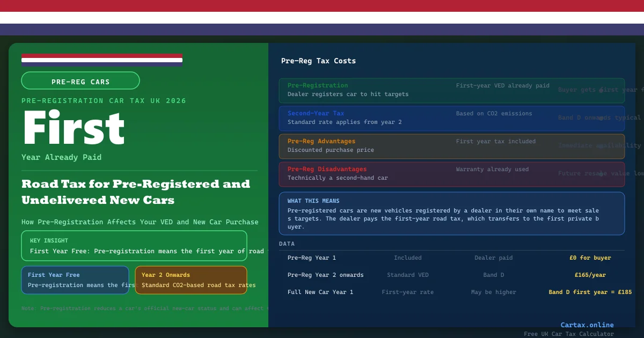The height and width of the screenshot is (338, 644).
Task: Click the PRE-REG CARS pill button
Action: pos(80,81)
